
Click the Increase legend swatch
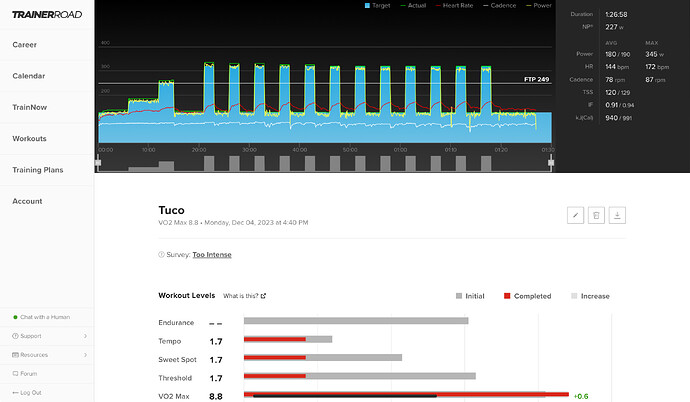pos(574,296)
